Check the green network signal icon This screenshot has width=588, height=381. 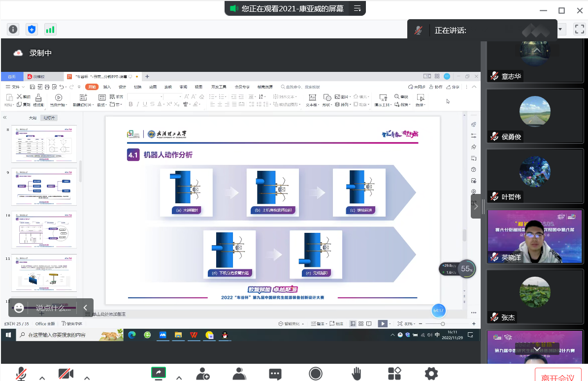50,29
